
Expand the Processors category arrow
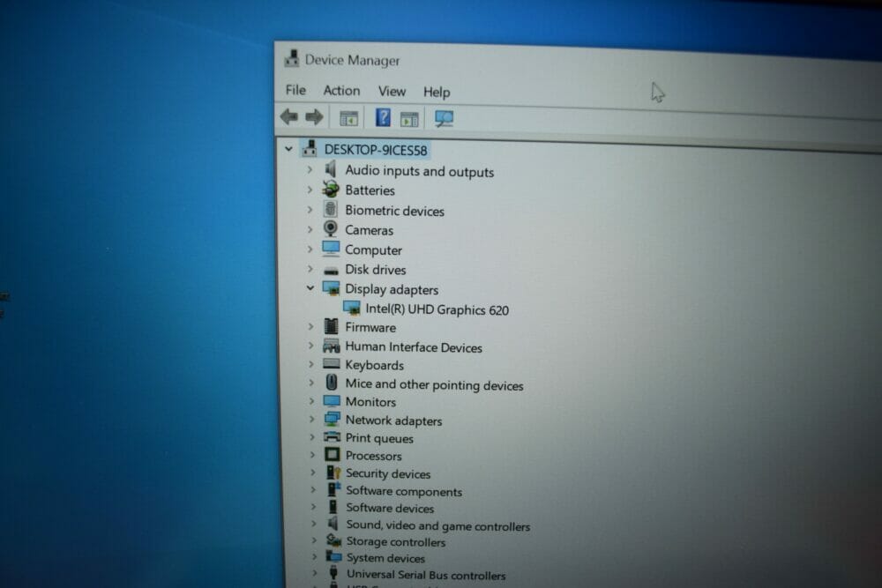click(312, 454)
